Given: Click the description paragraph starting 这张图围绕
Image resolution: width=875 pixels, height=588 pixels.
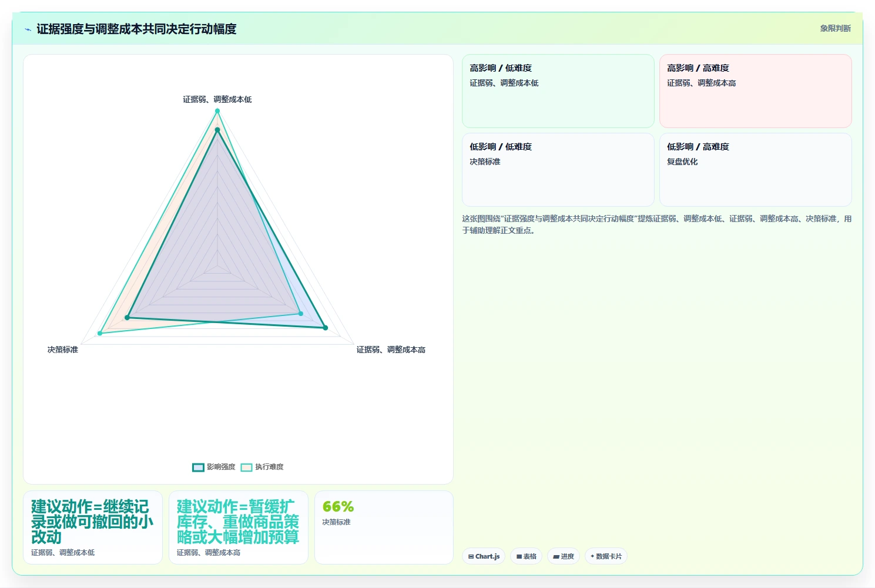Looking at the screenshot, I should pyautogui.click(x=656, y=224).
